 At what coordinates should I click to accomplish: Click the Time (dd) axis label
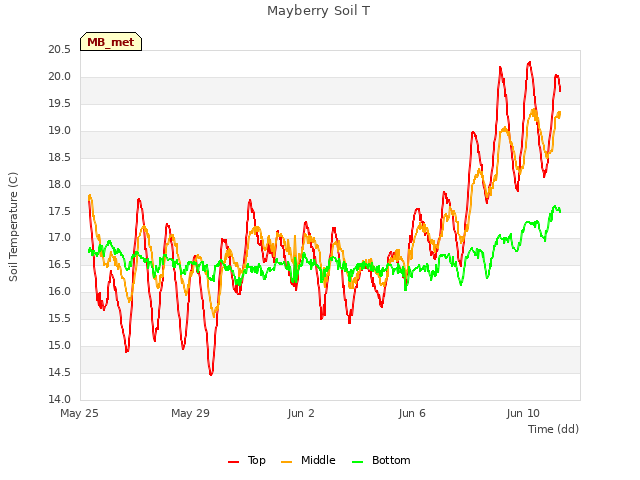point(553,429)
